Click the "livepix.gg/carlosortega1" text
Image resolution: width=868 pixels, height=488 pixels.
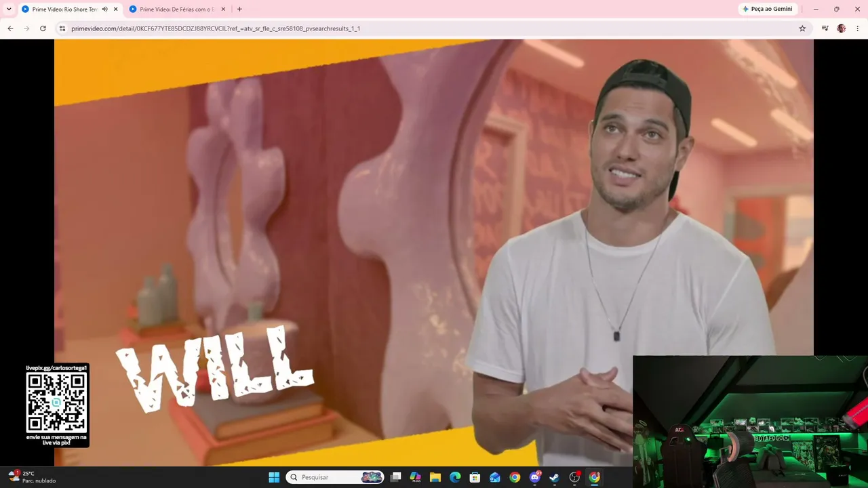click(x=56, y=368)
